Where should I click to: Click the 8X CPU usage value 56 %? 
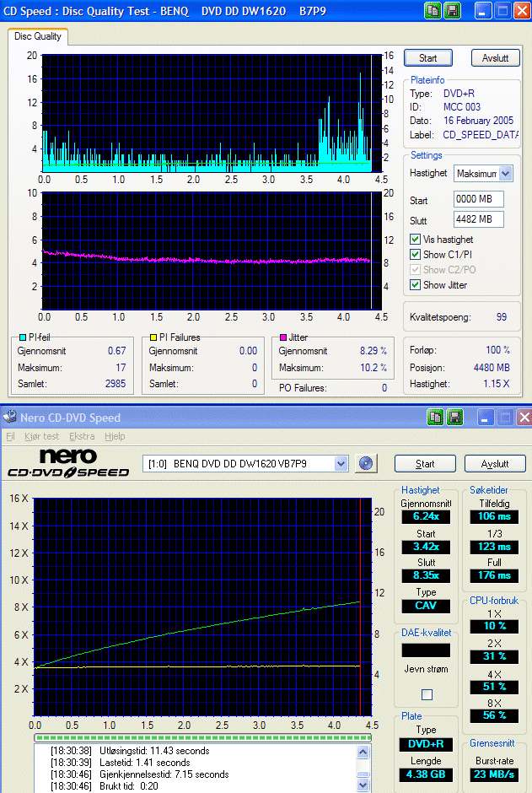(x=494, y=715)
